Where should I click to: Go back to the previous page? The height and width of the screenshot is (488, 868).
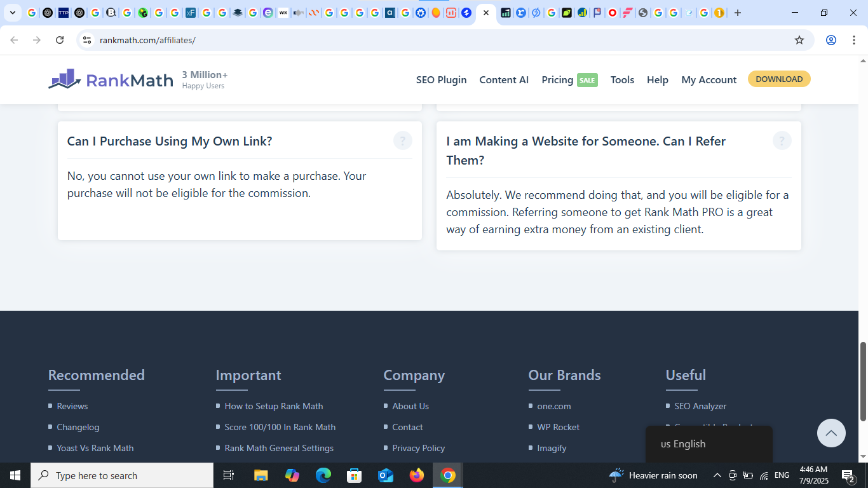pyautogui.click(x=14, y=40)
